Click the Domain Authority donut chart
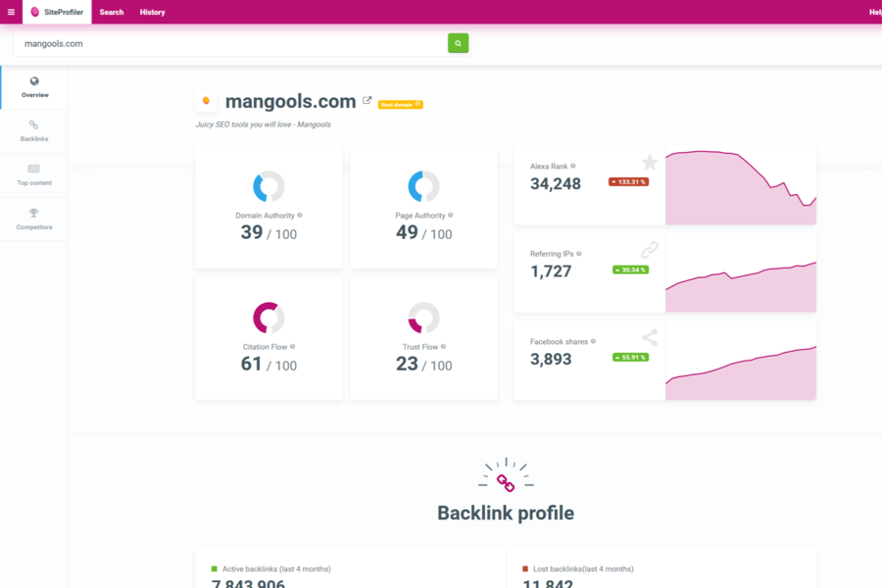The height and width of the screenshot is (588, 882). (x=269, y=186)
